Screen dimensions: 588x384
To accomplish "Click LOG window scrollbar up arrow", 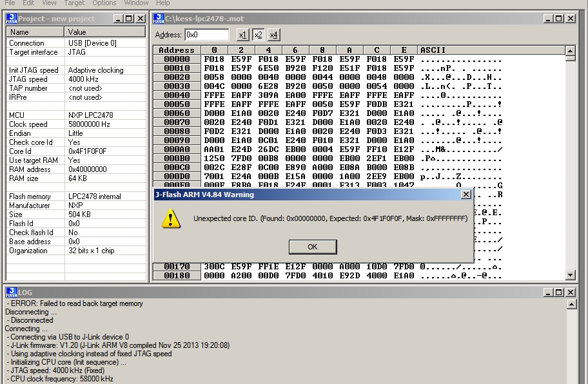I will (571, 304).
